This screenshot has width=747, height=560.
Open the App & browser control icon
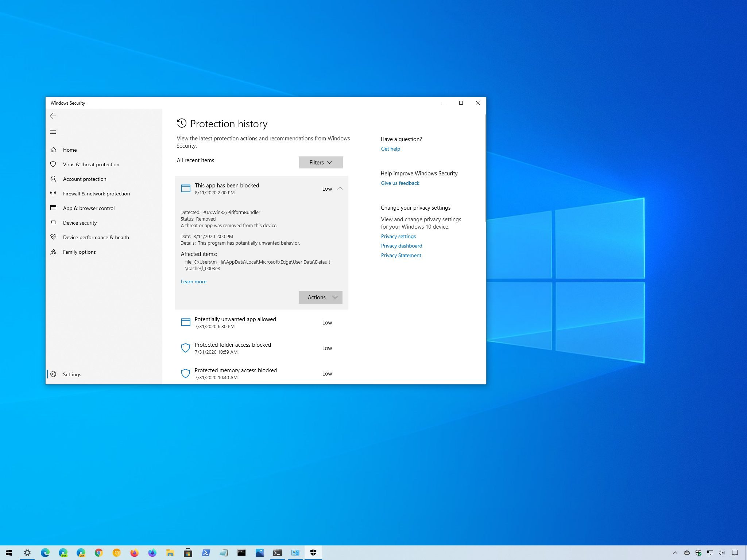[x=54, y=208]
